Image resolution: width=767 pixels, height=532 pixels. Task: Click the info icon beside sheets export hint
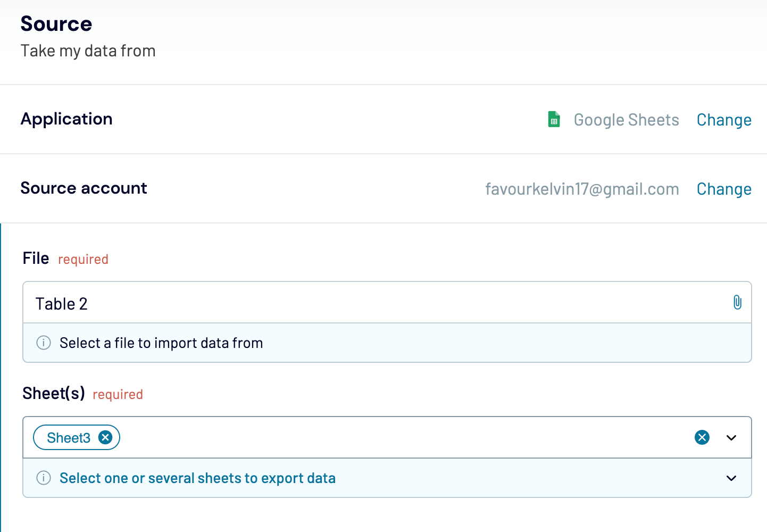coord(43,478)
